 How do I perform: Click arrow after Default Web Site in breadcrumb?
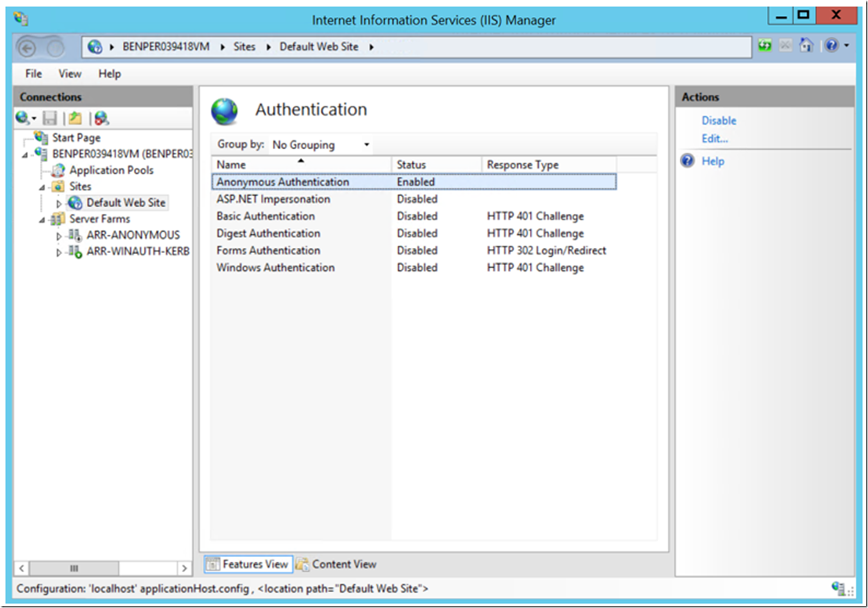pyautogui.click(x=371, y=47)
